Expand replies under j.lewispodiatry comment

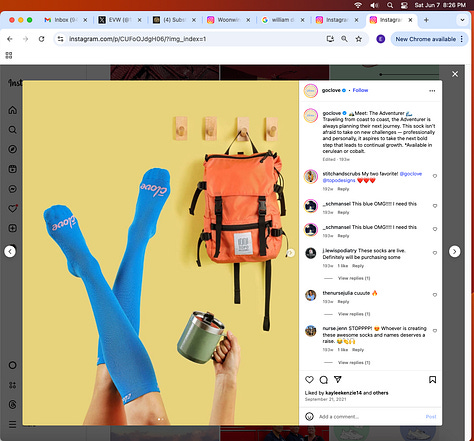pyautogui.click(x=354, y=278)
